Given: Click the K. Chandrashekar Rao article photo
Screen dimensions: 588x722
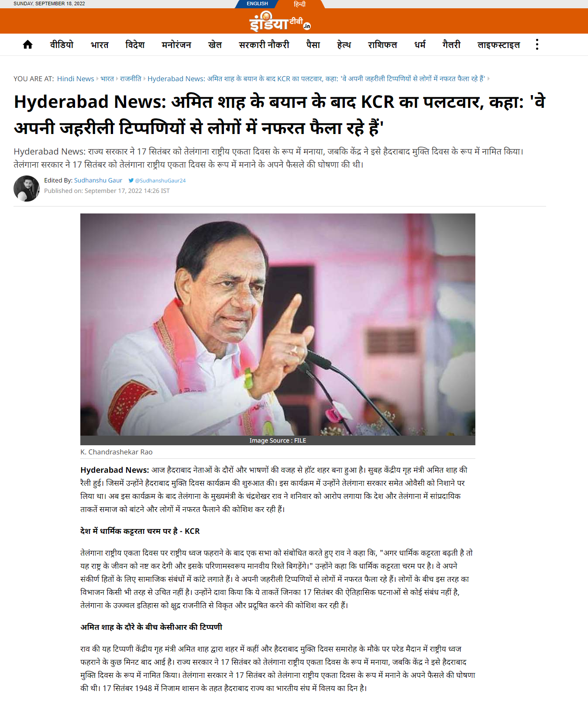Looking at the screenshot, I should click(x=278, y=324).
